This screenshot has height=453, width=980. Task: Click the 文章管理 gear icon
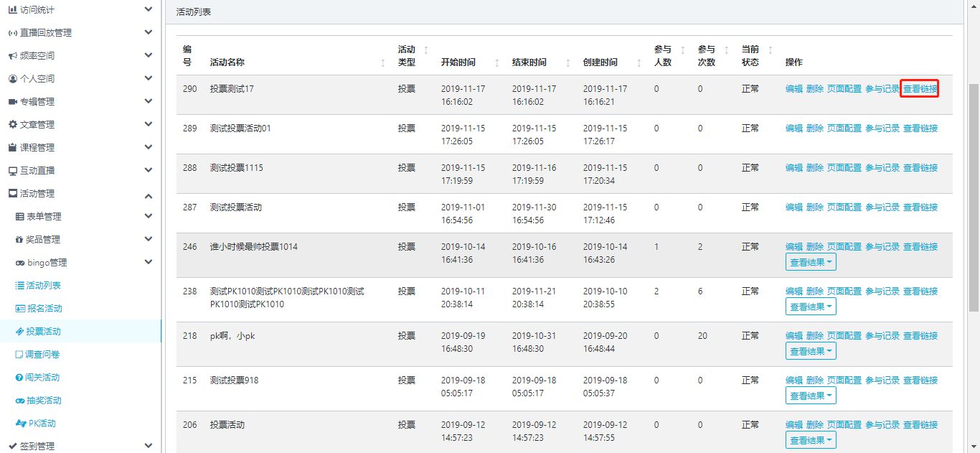12,125
